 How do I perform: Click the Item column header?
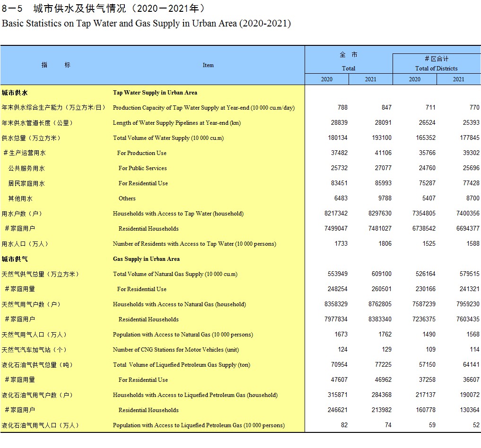208,65
